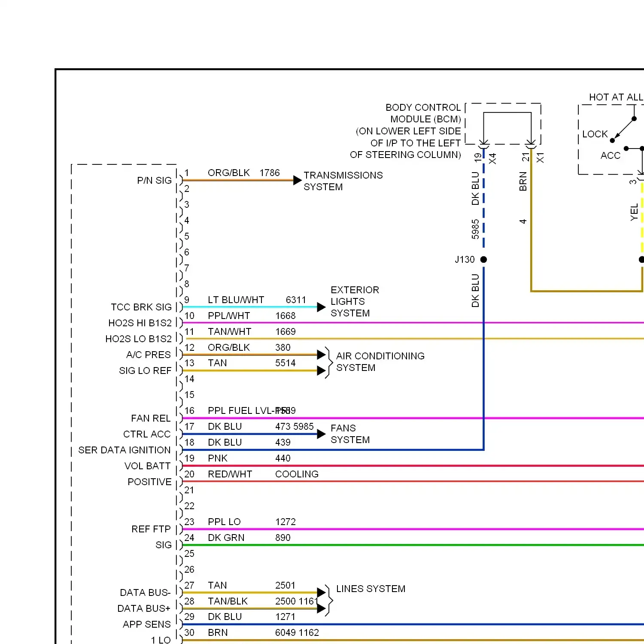Click pin number '21' in the connector column

pyautogui.click(x=189, y=490)
